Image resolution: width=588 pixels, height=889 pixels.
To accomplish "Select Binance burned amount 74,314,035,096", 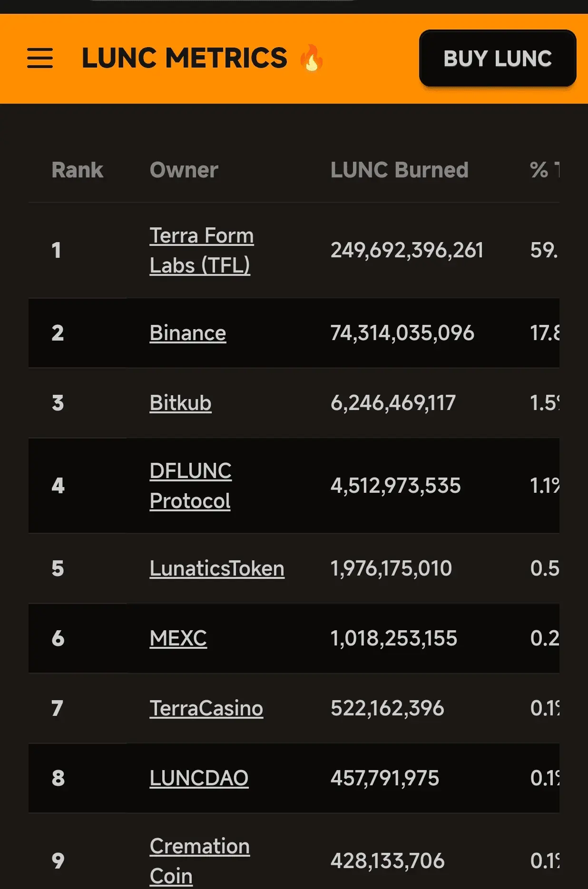I will (402, 333).
